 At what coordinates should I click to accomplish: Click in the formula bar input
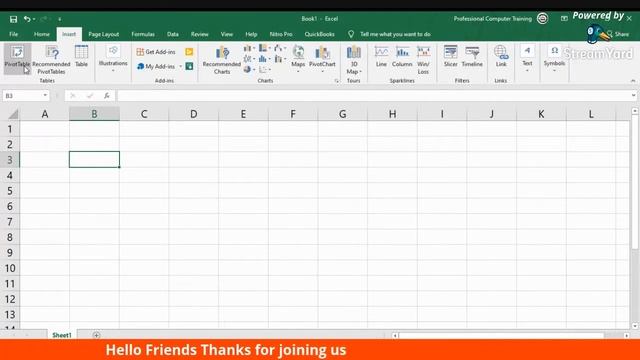tap(373, 96)
